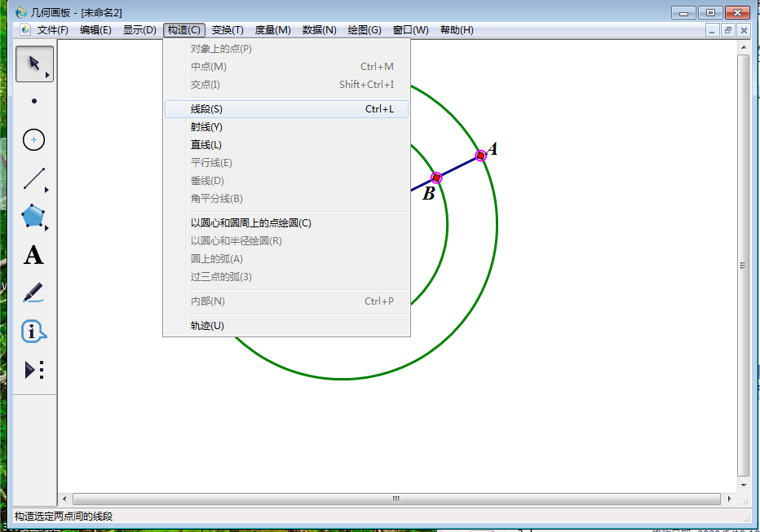This screenshot has width=760, height=532.
Task: Maximize the 几何画板 application window
Action: pos(710,12)
